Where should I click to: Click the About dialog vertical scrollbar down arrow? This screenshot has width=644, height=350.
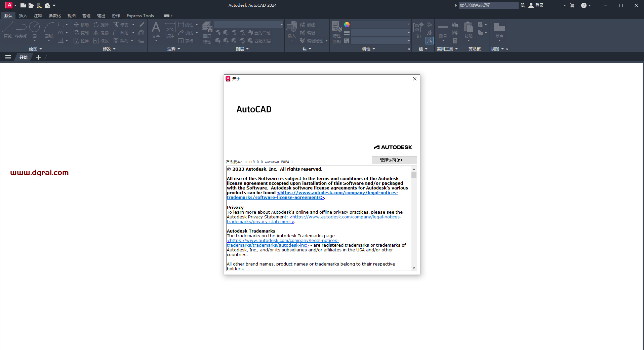coord(414,268)
